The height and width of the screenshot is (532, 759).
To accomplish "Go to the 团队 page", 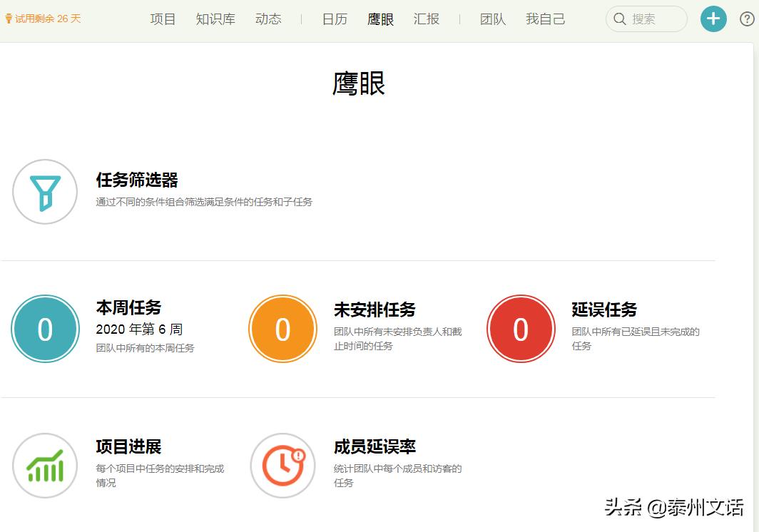I will 492,19.
